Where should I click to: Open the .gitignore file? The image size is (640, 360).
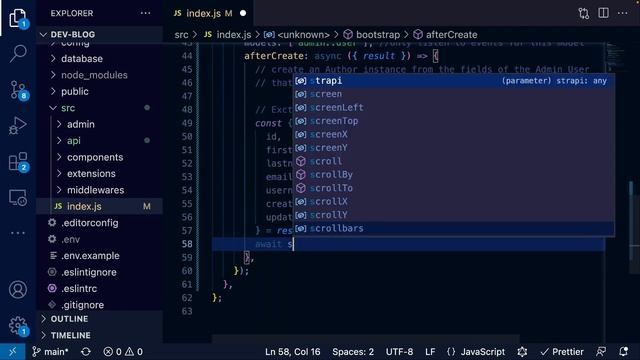[100, 304]
